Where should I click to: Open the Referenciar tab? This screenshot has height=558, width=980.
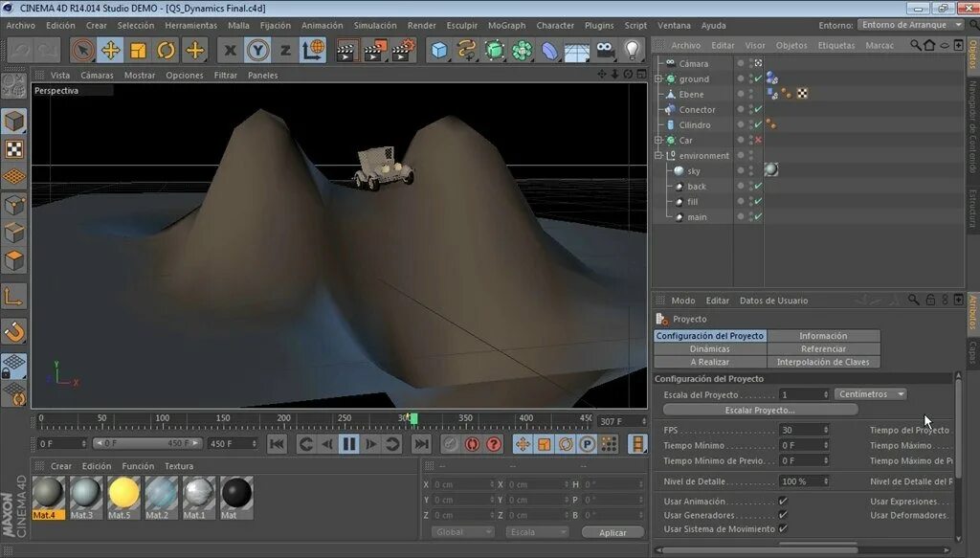[x=823, y=348]
